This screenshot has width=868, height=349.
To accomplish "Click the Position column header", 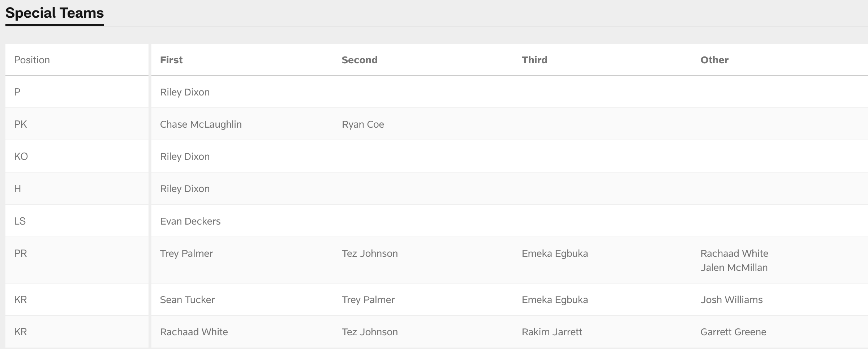I will [32, 60].
